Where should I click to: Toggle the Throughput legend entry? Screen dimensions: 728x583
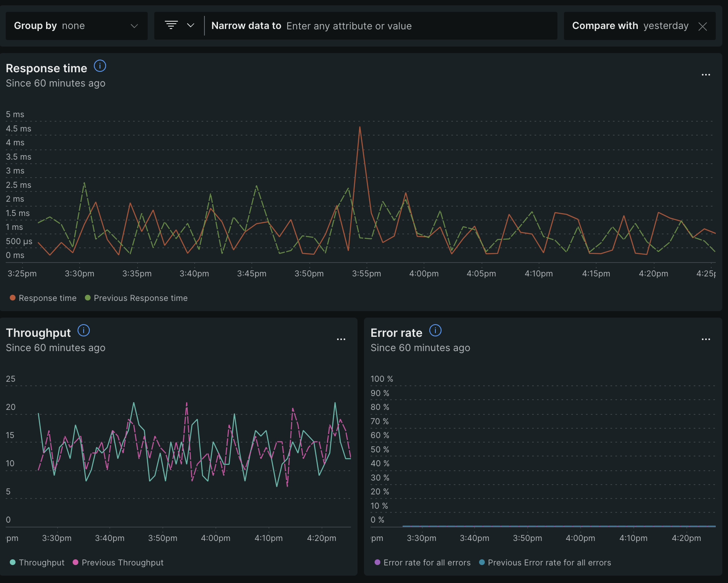pyautogui.click(x=37, y=563)
